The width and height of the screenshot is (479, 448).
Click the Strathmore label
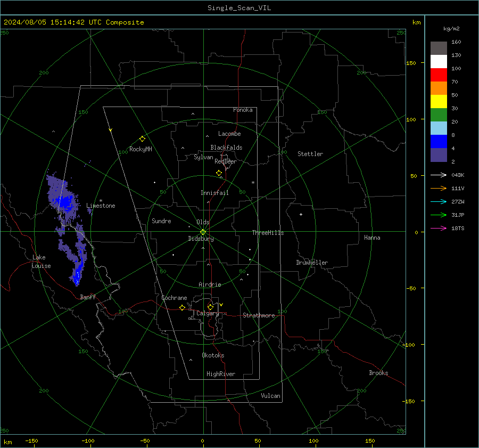259,315
